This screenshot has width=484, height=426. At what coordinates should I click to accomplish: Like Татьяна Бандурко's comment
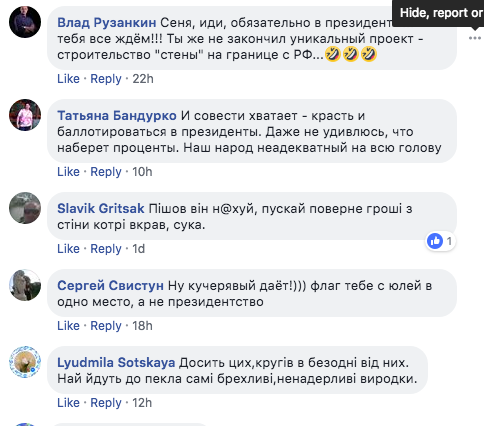[x=68, y=172]
